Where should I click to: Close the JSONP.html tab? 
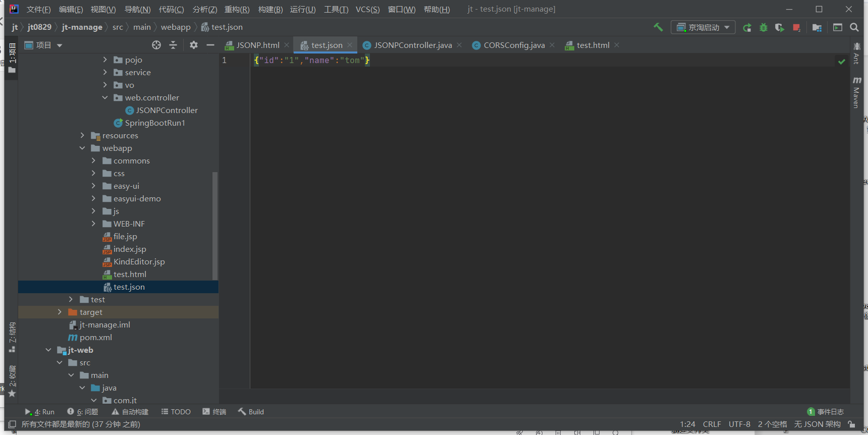click(x=287, y=45)
